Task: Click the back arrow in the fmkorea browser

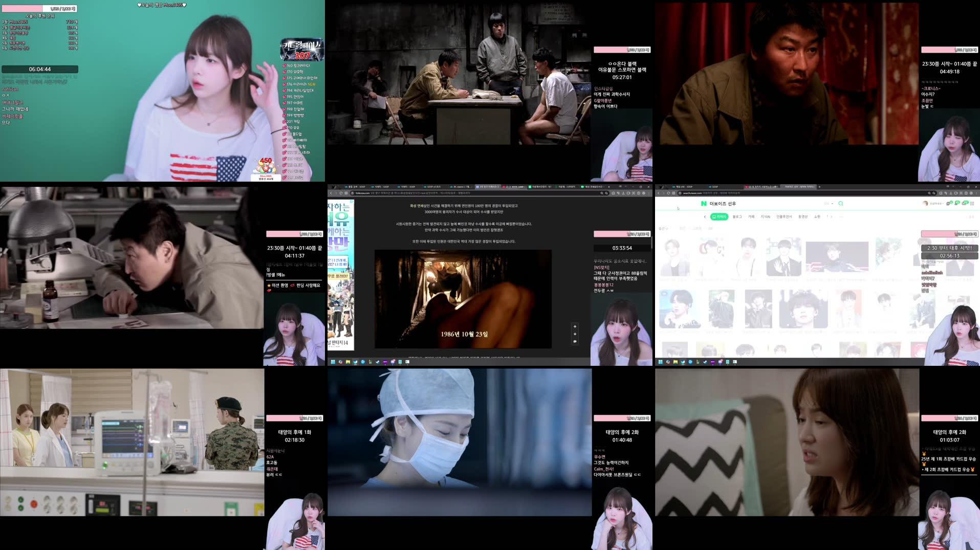Action: [x=331, y=193]
